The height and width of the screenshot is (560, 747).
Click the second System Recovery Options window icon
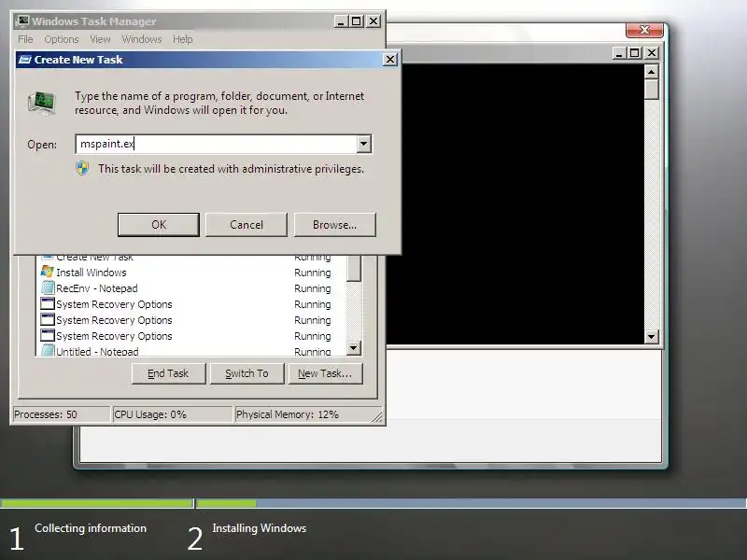click(48, 319)
